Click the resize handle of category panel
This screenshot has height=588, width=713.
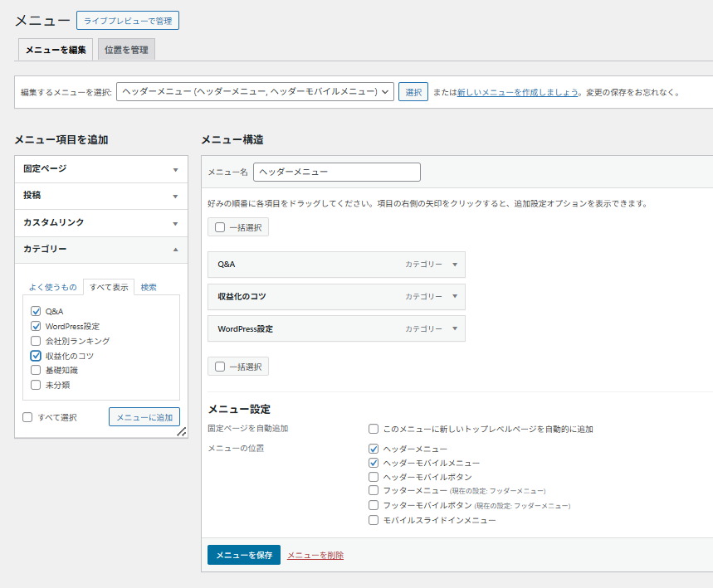click(x=181, y=432)
